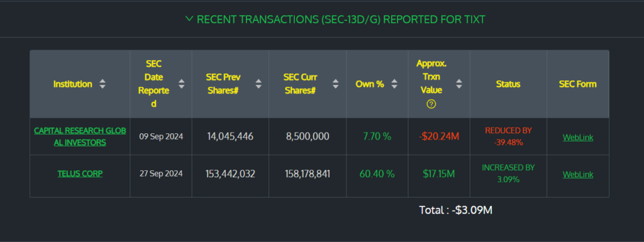Open Capital Research Global Investors link
The image size is (644, 242).
pos(80,136)
